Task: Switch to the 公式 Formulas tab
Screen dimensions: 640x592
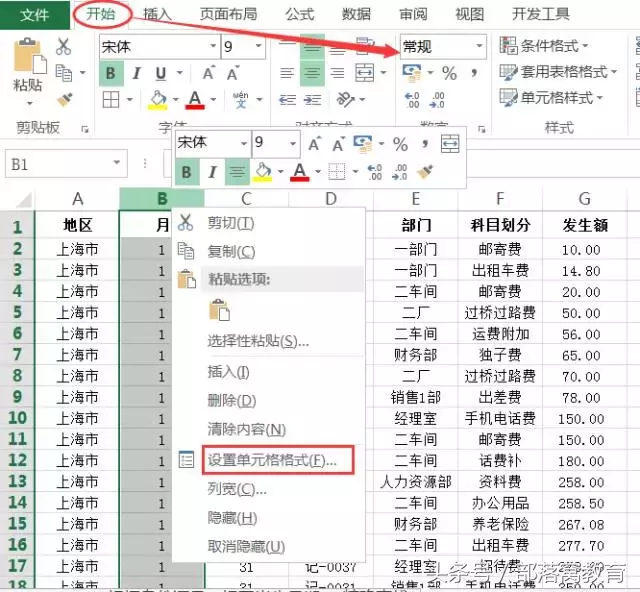Action: [300, 14]
